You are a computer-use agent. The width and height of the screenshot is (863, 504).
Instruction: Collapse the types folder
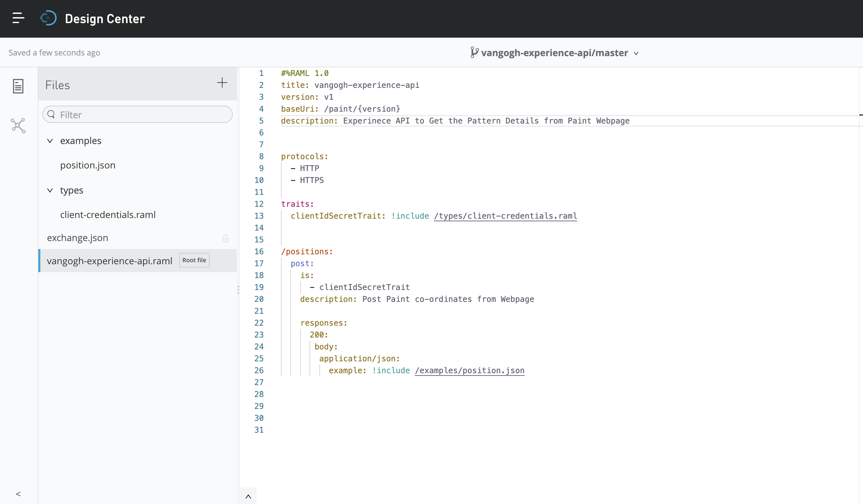point(50,190)
